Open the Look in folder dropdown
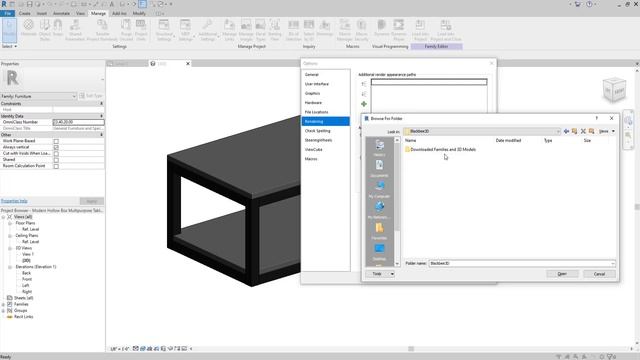Screen dimensions: 640x360 (x=558, y=131)
